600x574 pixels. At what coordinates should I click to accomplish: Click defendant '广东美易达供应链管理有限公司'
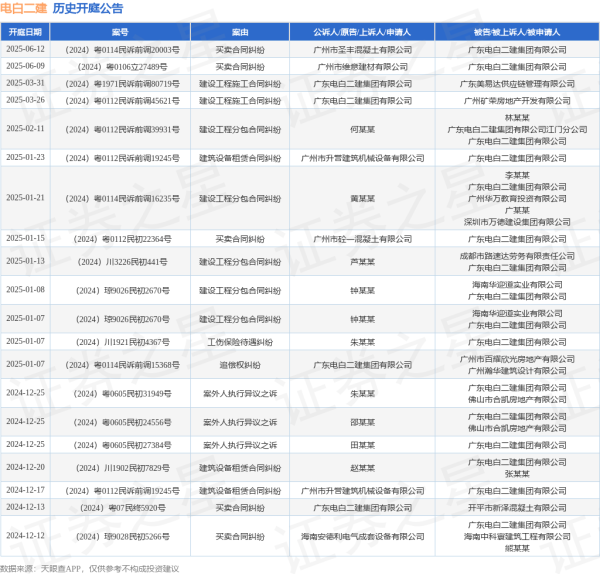tap(517, 84)
